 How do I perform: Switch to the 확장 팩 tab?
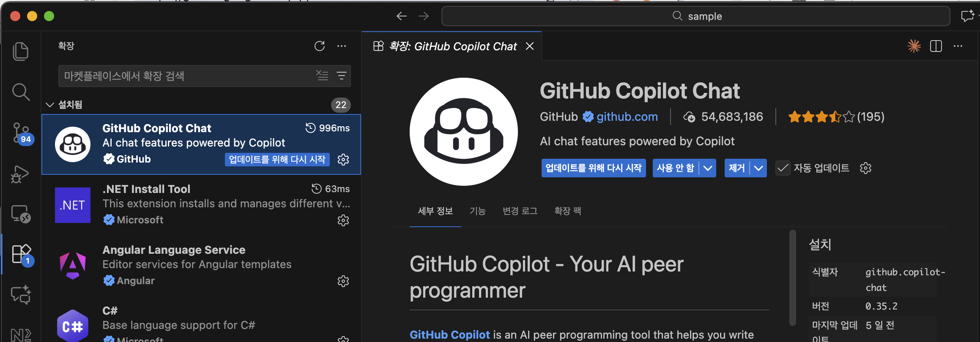coord(568,211)
